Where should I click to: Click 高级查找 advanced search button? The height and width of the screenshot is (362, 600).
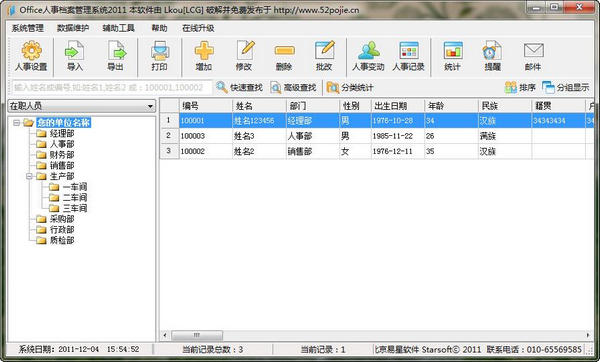click(x=293, y=88)
